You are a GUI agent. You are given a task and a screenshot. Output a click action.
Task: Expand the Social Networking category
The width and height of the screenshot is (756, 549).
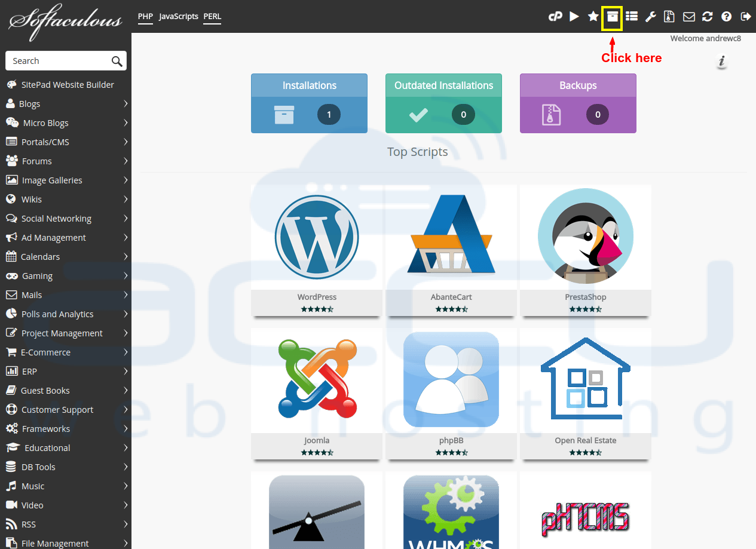(66, 219)
